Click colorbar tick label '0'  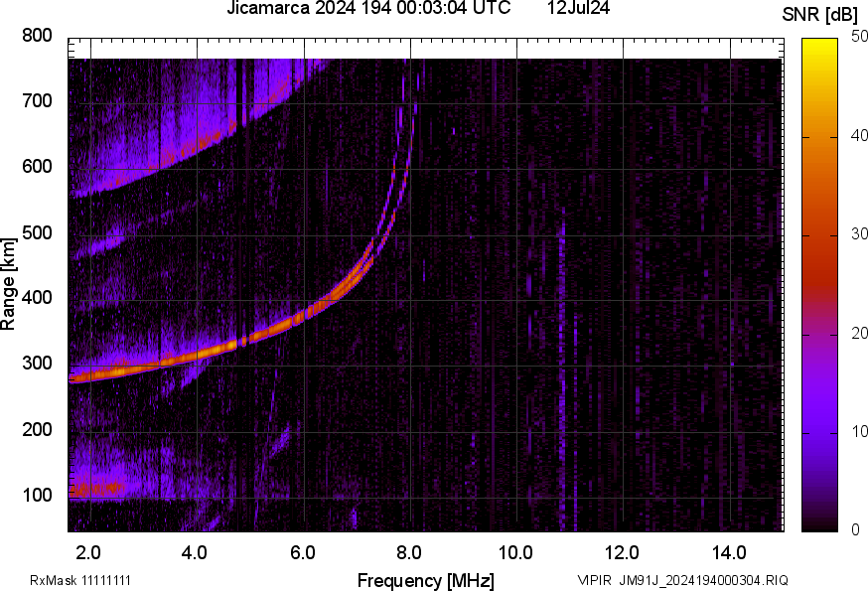tap(855, 530)
